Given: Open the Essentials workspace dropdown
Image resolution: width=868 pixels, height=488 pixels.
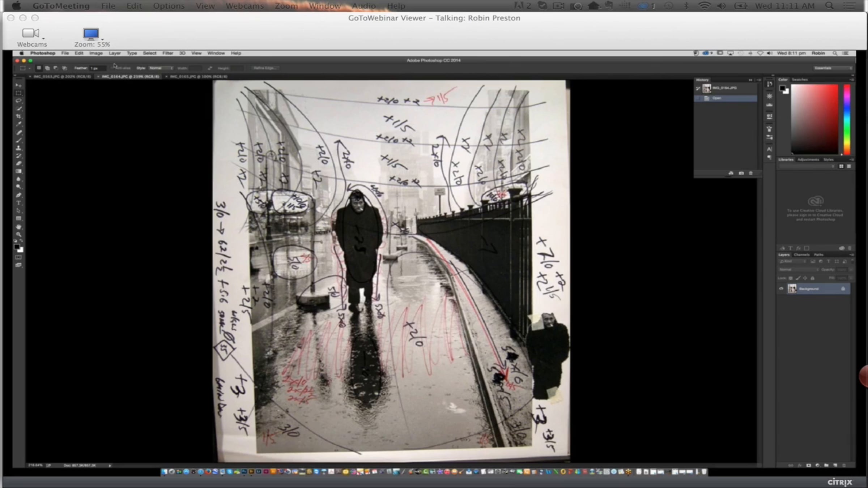Looking at the screenshot, I should (x=833, y=68).
